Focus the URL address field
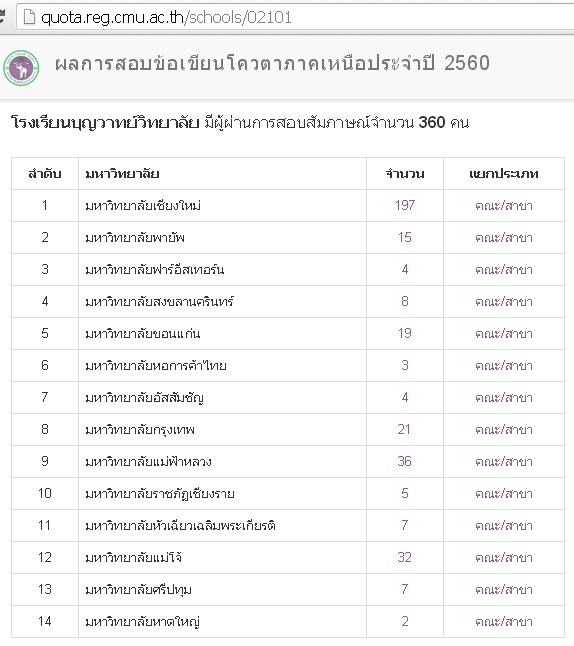The height and width of the screenshot is (646, 574). pyautogui.click(x=295, y=17)
